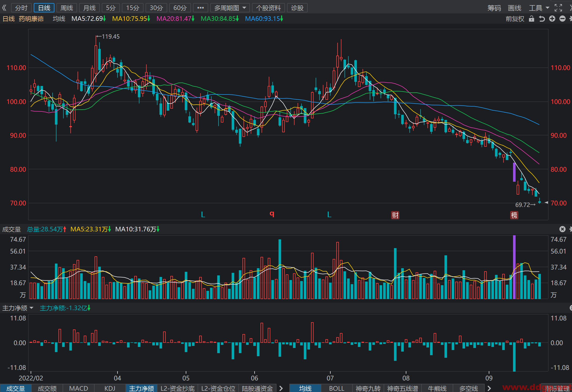Click the undo arrow icon
572x392 pixels.
(x=542, y=19)
